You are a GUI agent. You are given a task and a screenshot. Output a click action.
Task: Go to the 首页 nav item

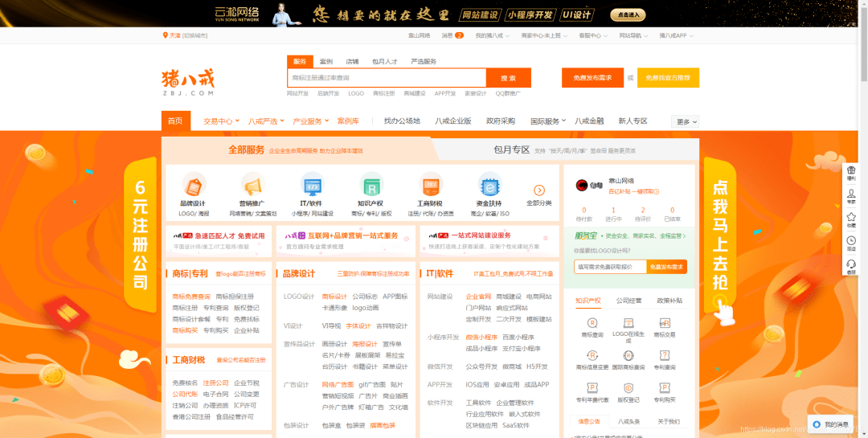click(175, 121)
